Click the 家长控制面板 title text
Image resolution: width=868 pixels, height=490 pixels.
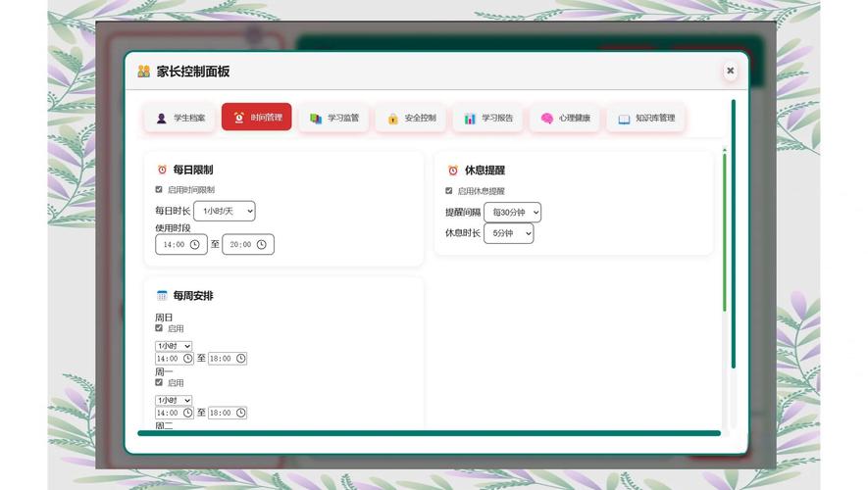[193, 72]
